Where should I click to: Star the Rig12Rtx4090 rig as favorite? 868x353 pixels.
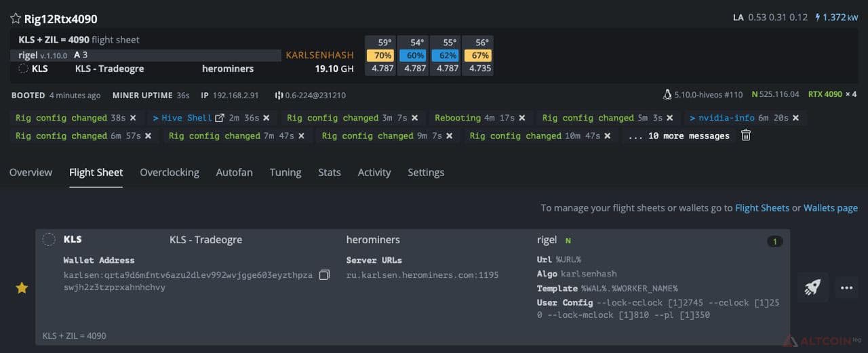[x=16, y=18]
